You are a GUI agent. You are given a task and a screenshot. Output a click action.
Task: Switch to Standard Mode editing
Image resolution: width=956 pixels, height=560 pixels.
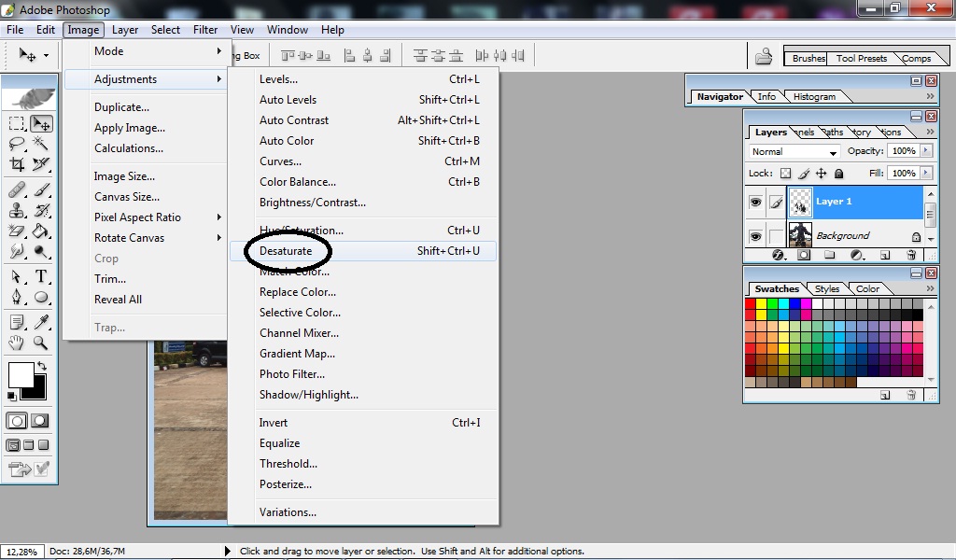tap(17, 421)
